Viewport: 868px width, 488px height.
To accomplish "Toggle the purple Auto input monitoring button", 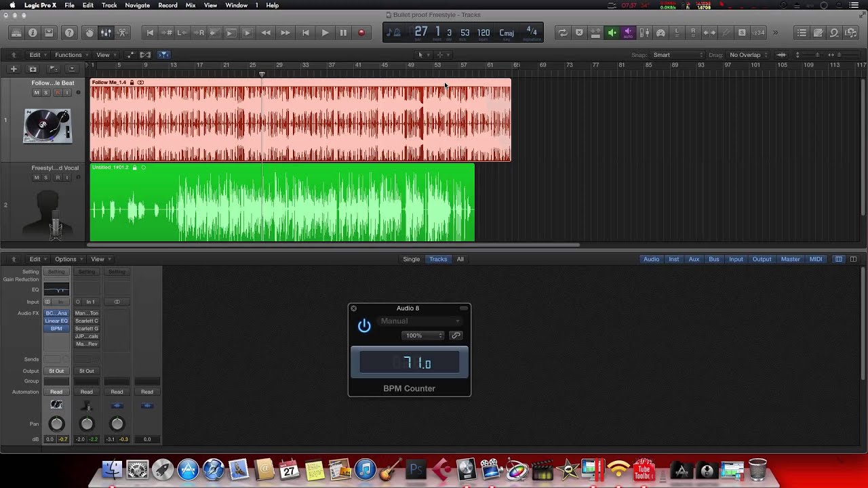I will tap(628, 33).
